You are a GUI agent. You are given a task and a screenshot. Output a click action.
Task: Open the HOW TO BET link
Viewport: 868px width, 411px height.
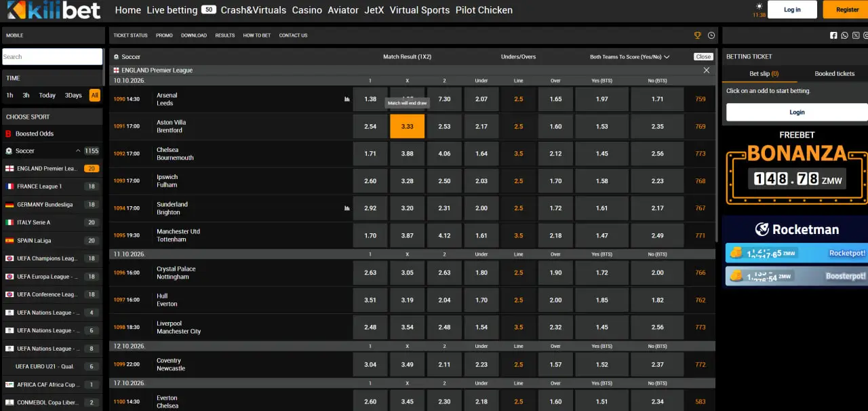(x=257, y=35)
